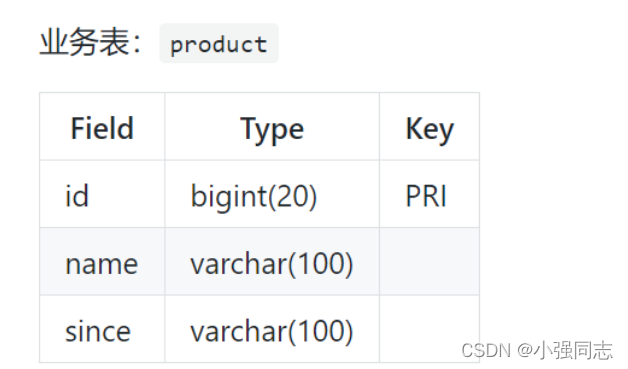
Task: Click the CSDN watermark text
Action: tap(486, 351)
